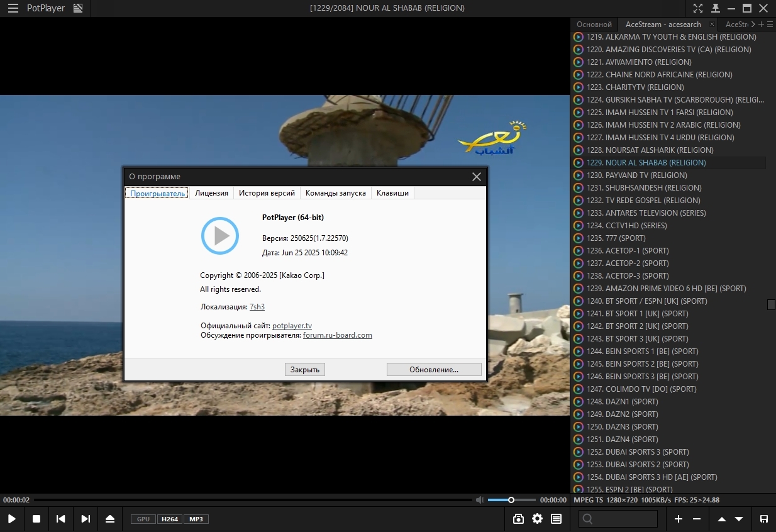The width and height of the screenshot is (776, 532).
Task: Open the potplayer.tv official site link
Action: tap(292, 326)
